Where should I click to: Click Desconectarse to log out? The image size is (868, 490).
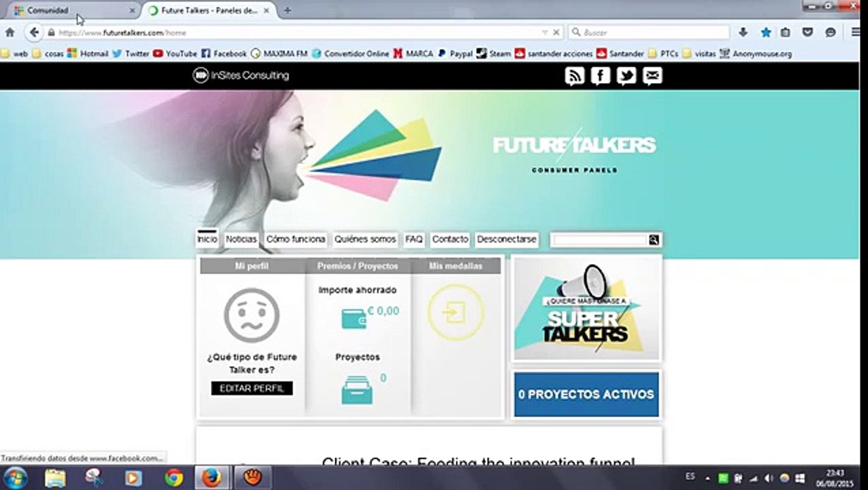coord(507,239)
